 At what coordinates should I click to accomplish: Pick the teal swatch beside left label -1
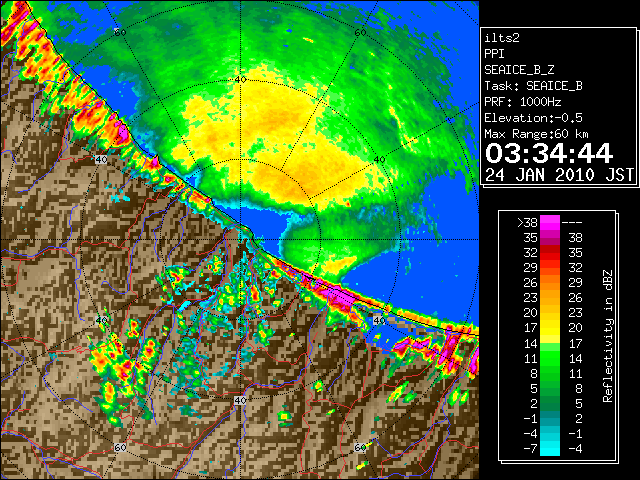pyautogui.click(x=550, y=418)
